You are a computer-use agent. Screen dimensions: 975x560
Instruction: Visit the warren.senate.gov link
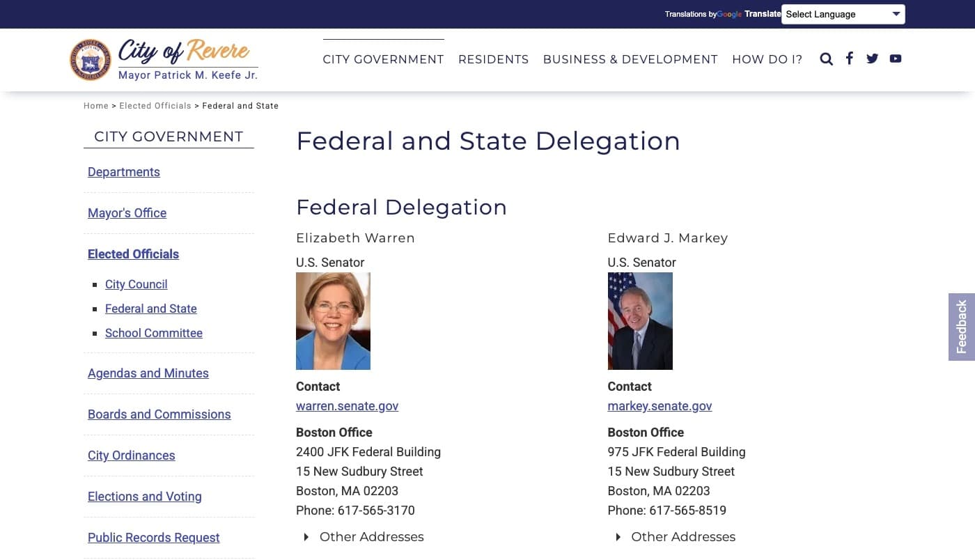point(347,406)
